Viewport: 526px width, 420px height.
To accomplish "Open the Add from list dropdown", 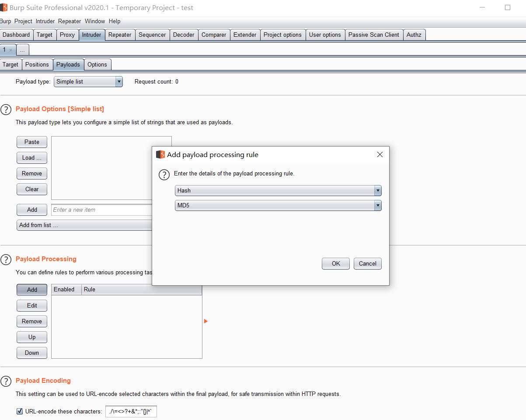I will tap(84, 225).
